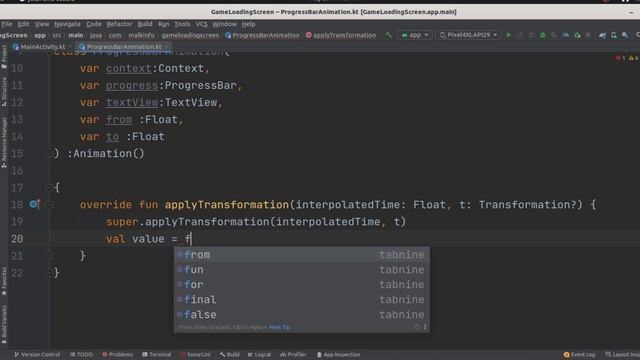Collapse the class body fold at line 17
Image resolution: width=640 pixels, height=360 pixels.
click(49, 188)
